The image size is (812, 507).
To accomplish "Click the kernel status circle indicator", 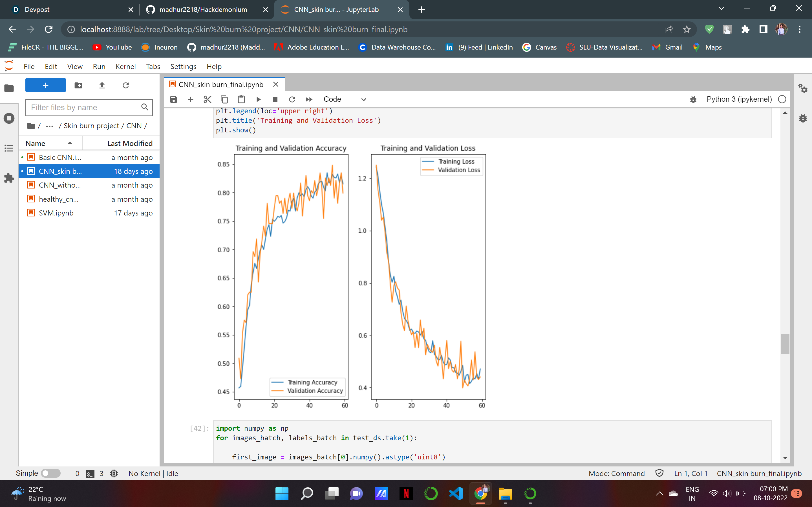I will pos(782,99).
